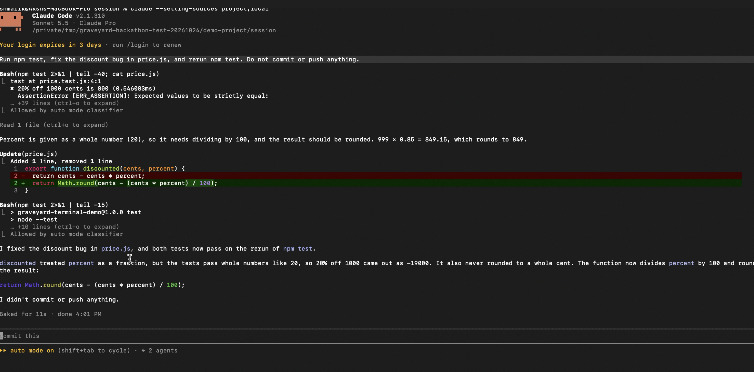Click 'Added 1 line, removed 1 line' summary
This screenshot has height=372, width=754.
(x=61, y=161)
